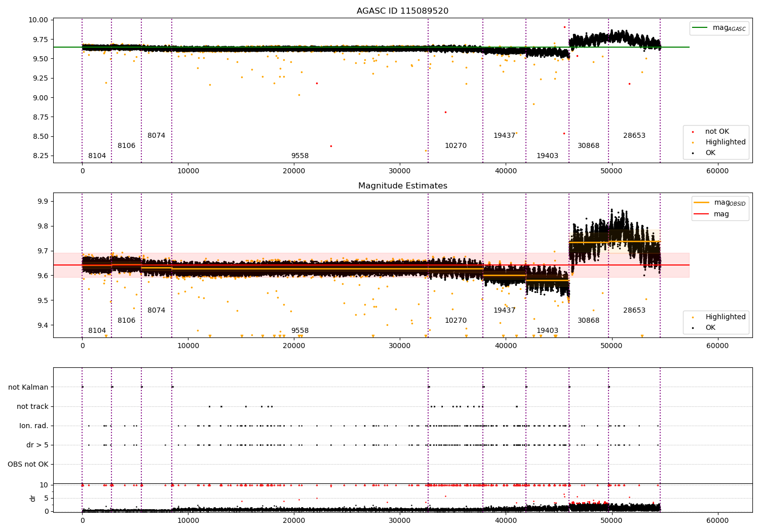This screenshot has width=760, height=532.
Task: Click the 'Ion. rad.' axis label
Action: tap(34, 426)
